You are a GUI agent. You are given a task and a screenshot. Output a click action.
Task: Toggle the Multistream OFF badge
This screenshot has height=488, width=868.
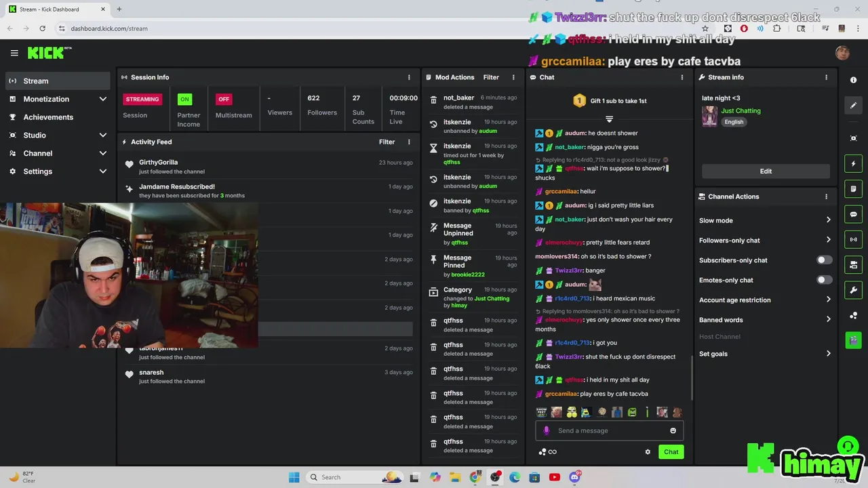click(224, 99)
